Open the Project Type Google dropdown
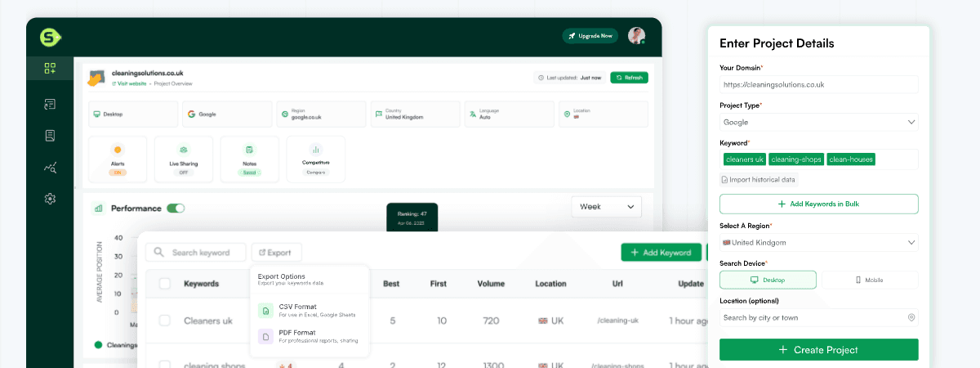 [818, 122]
